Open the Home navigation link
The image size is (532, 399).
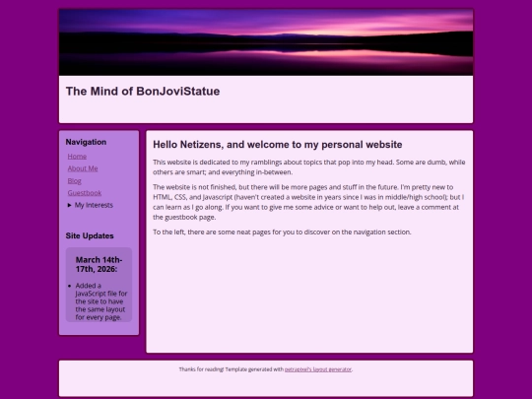pos(77,157)
